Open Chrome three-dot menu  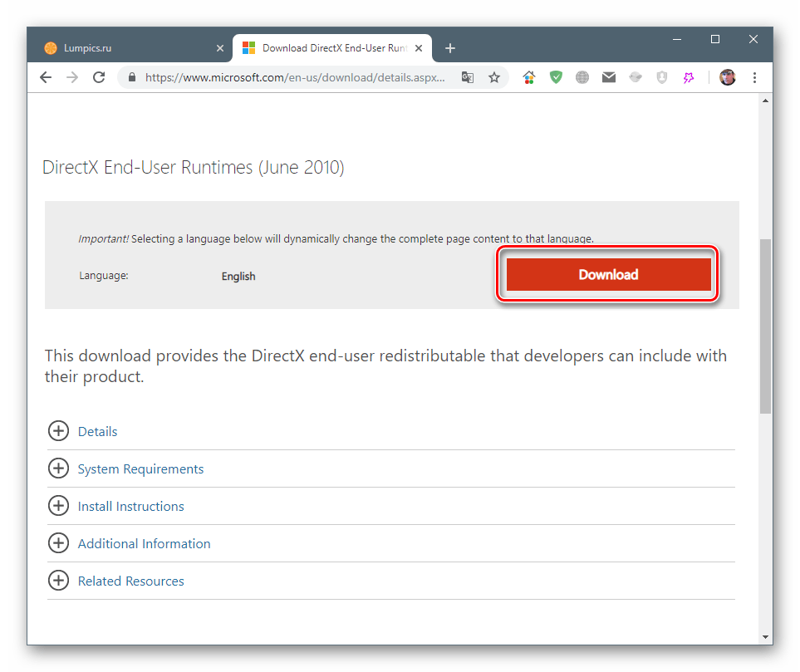[x=754, y=77]
